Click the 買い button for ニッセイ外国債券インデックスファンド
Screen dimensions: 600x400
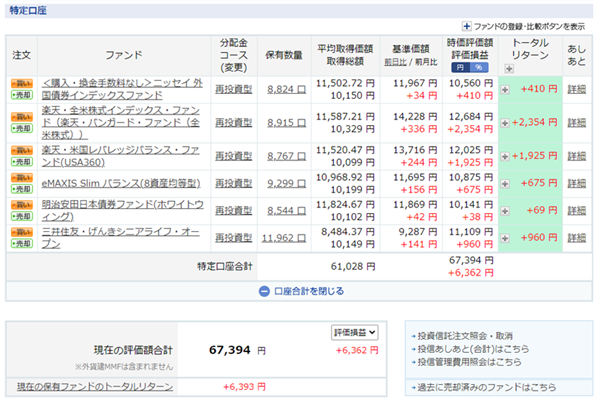click(x=20, y=84)
